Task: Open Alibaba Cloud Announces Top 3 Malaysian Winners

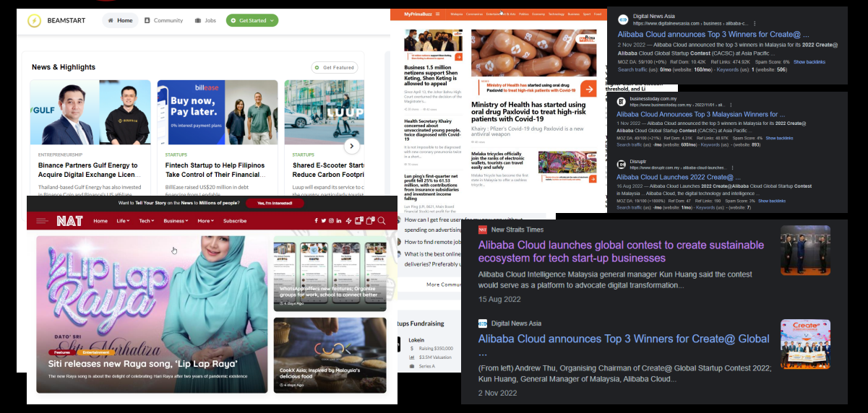Action: [700, 114]
